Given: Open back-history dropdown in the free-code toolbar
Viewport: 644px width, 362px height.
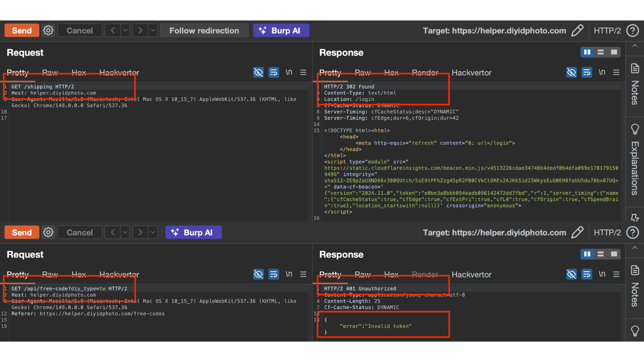Looking at the screenshot, I should (x=125, y=233).
